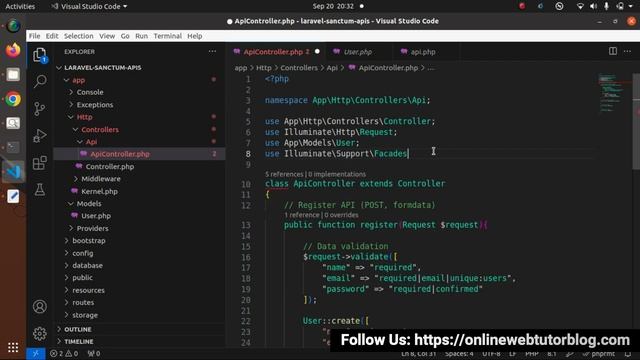Expand the bootstrap folder
Image resolution: width=640 pixels, height=360 pixels.
pyautogui.click(x=89, y=241)
